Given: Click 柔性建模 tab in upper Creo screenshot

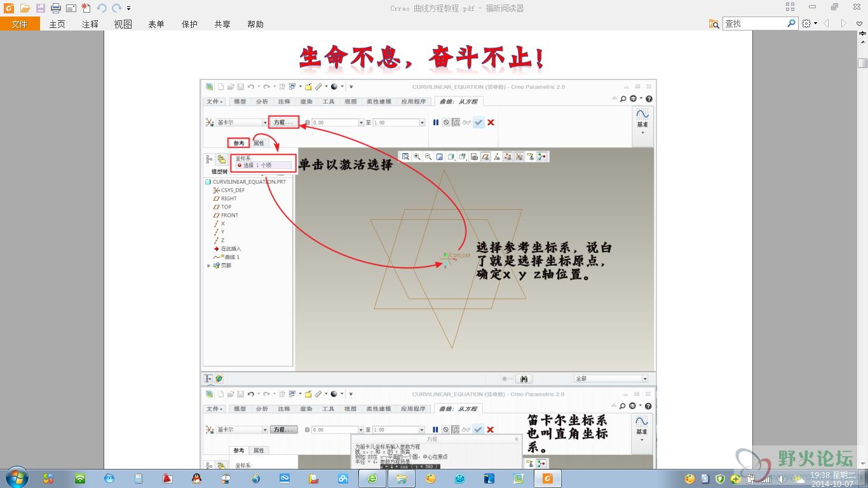Looking at the screenshot, I should click(x=379, y=101).
